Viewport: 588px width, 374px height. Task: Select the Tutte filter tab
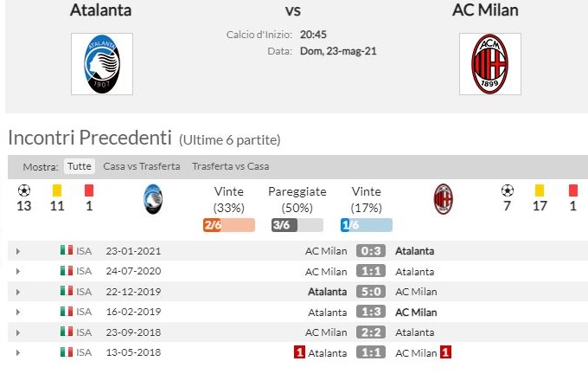tap(79, 166)
